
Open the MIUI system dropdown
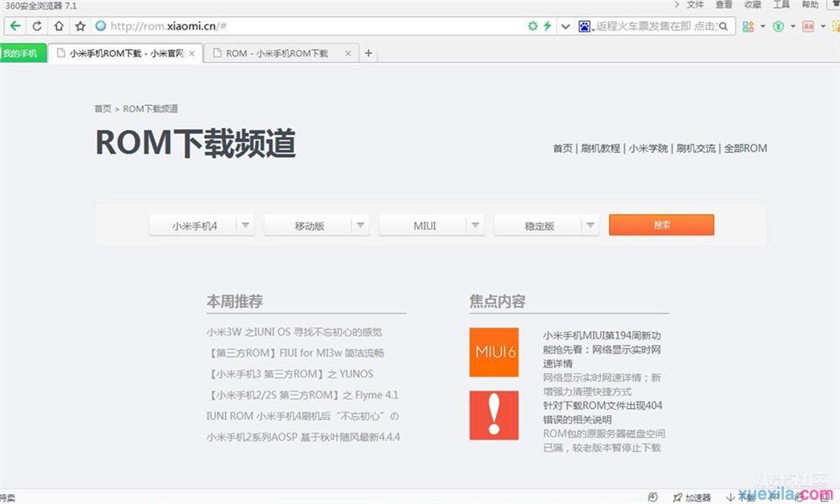click(431, 225)
